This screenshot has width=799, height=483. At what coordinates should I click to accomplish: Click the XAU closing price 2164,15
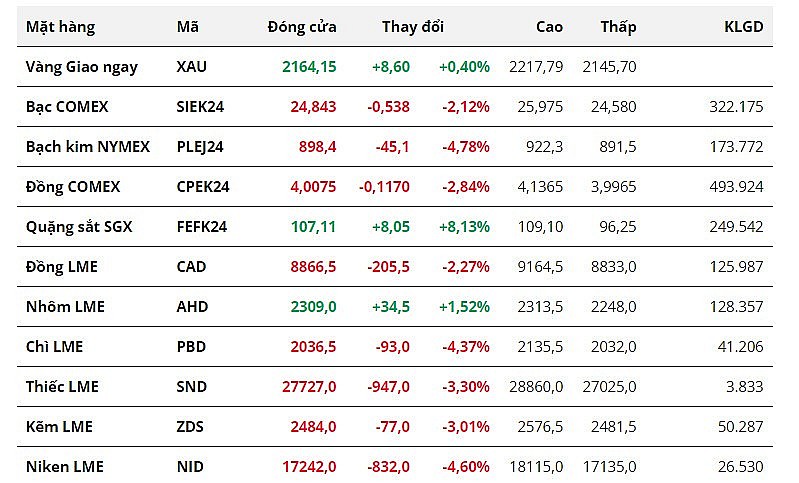coord(308,67)
